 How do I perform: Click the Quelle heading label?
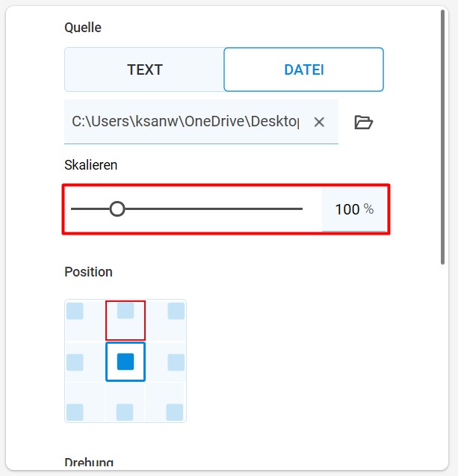click(83, 28)
